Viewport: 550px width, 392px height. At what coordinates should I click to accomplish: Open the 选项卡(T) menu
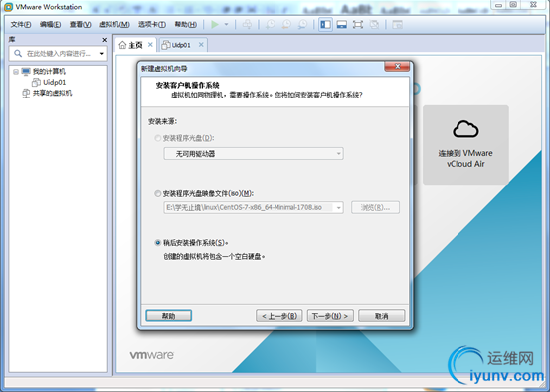click(x=152, y=24)
